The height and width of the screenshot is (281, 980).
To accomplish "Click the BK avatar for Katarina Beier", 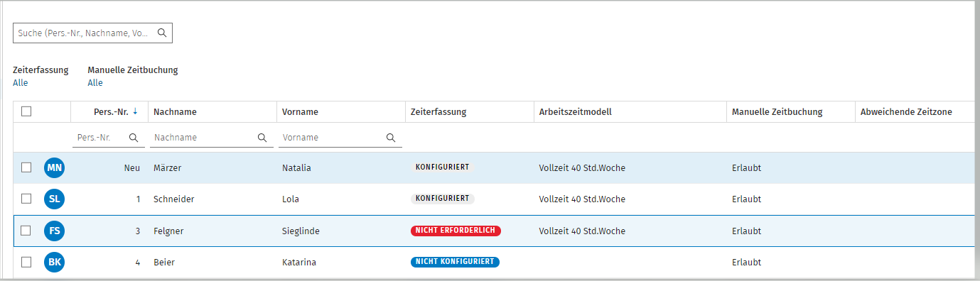I will point(55,262).
